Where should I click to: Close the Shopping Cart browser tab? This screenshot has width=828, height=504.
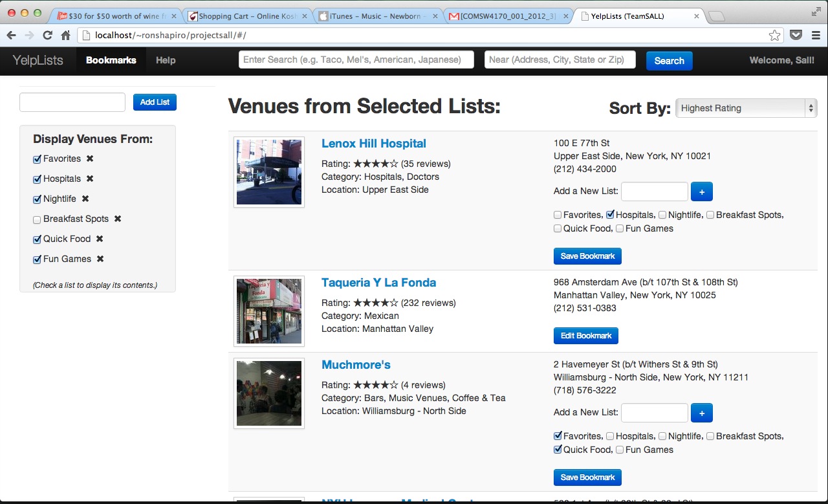click(304, 16)
